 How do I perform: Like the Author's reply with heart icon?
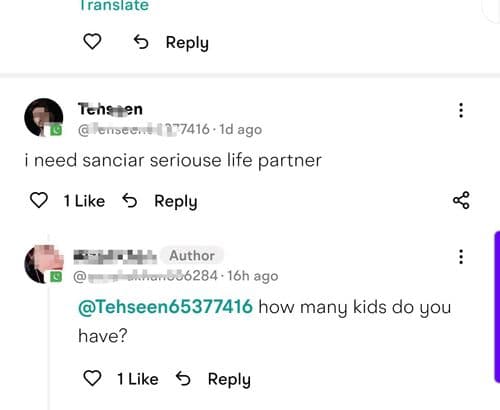tap(92, 378)
